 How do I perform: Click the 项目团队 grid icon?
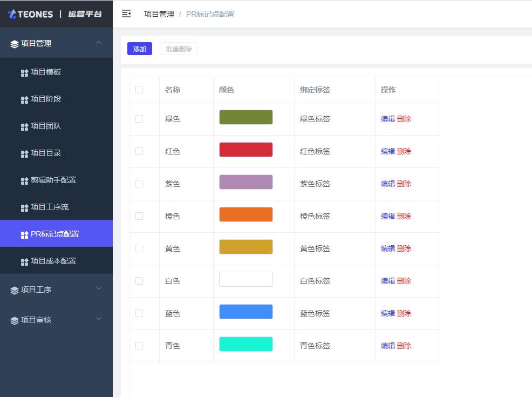24,126
